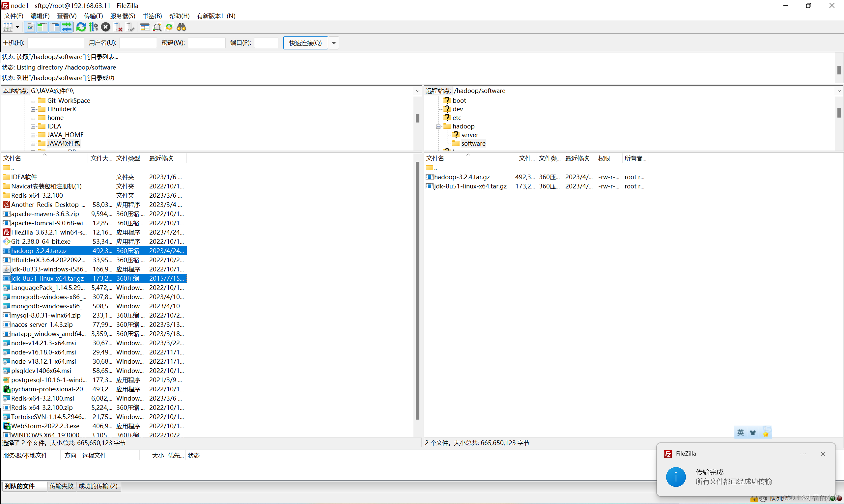The image size is (844, 504).
Task: Open the Site Manager dropdown arrow
Action: click(17, 27)
